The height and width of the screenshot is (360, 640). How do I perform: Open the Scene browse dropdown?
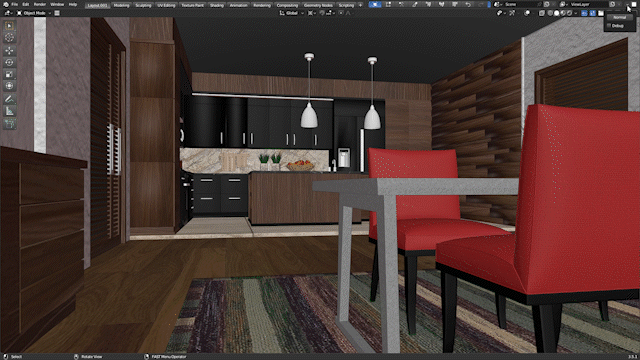click(x=498, y=4)
